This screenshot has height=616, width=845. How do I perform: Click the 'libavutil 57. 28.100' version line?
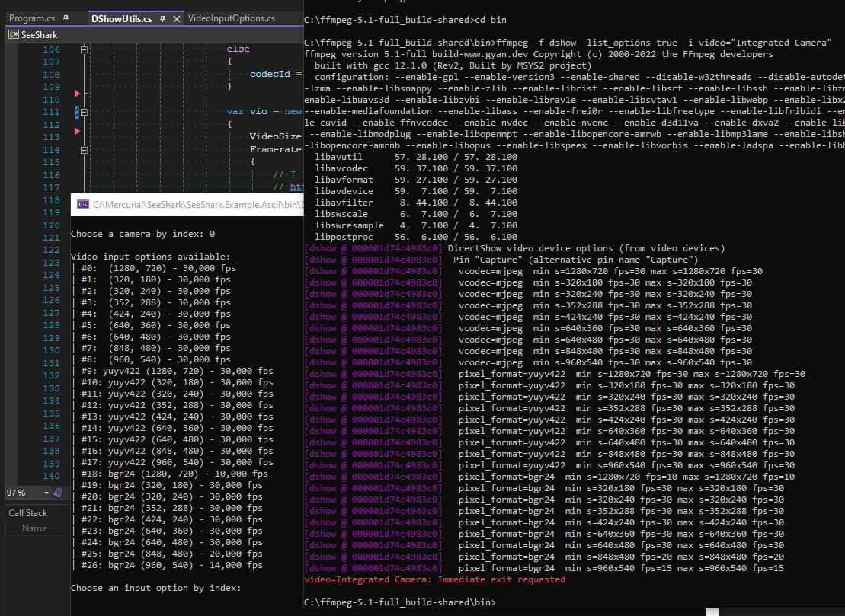pos(416,157)
